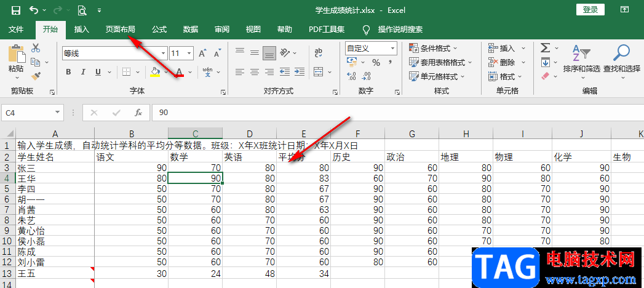Click the Decrease Indent icon
The height and width of the screenshot is (288, 644).
[x=285, y=72]
